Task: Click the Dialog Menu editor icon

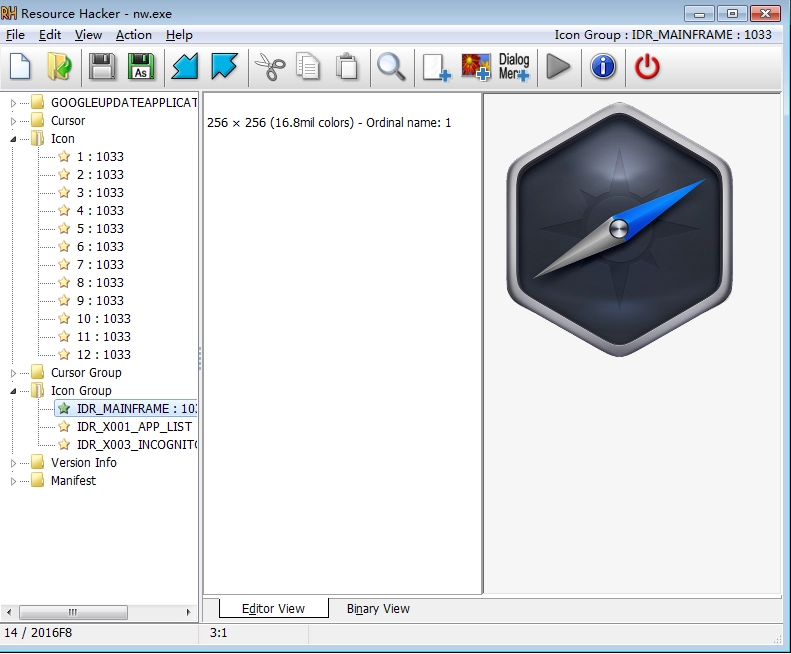Action: coord(514,67)
